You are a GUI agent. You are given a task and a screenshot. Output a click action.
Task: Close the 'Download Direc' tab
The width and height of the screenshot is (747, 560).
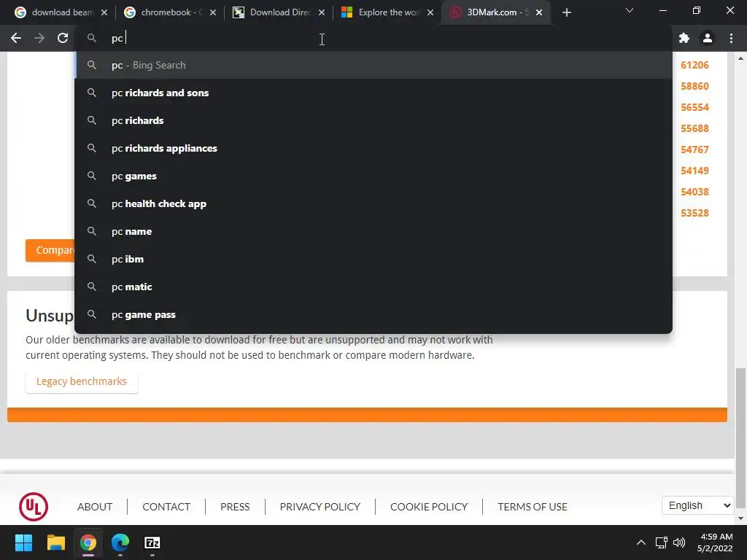point(322,12)
